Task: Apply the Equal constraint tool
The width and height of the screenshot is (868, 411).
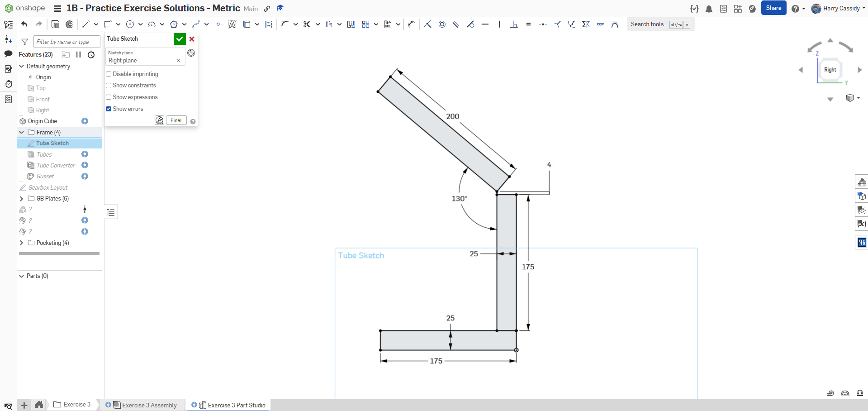Action: click(x=528, y=24)
